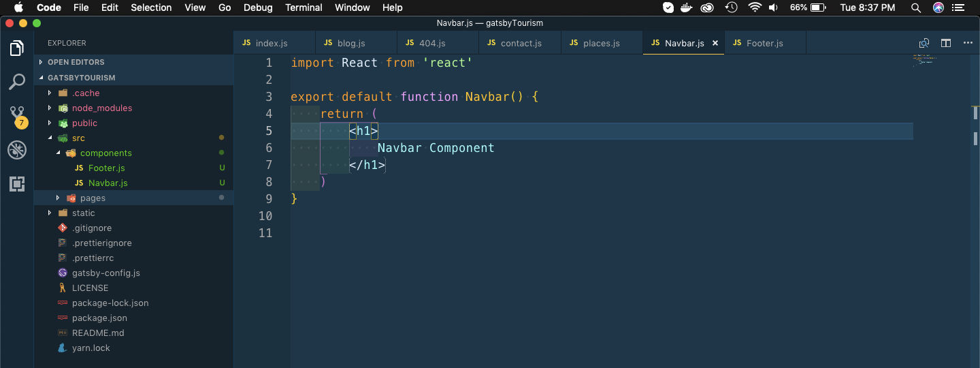Open the Debug menu

(258, 7)
